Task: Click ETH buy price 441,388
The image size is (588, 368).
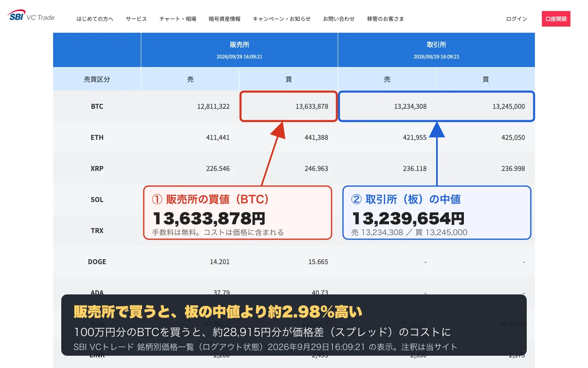Action: coord(316,137)
